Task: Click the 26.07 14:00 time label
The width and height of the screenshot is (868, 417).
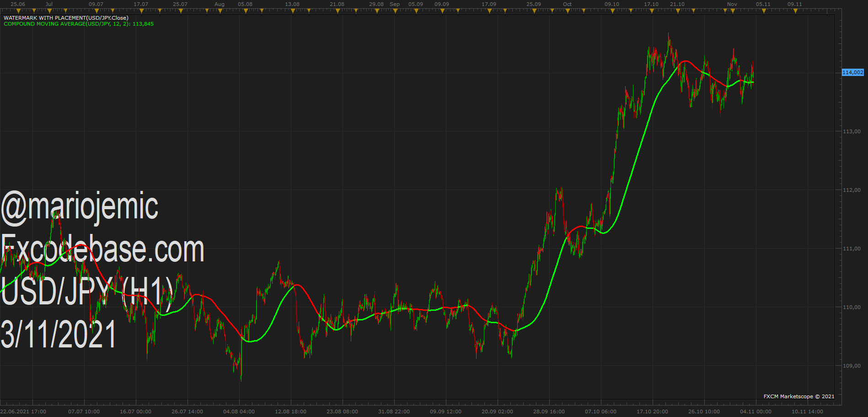Action: pos(187,412)
